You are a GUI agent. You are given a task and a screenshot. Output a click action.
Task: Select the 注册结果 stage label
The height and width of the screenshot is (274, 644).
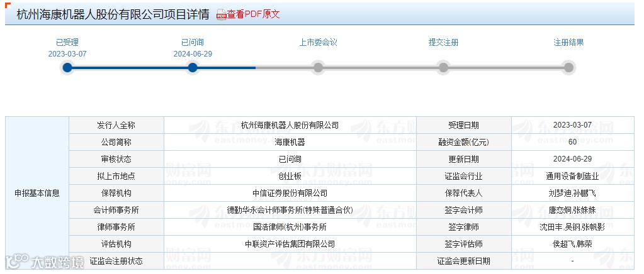569,42
